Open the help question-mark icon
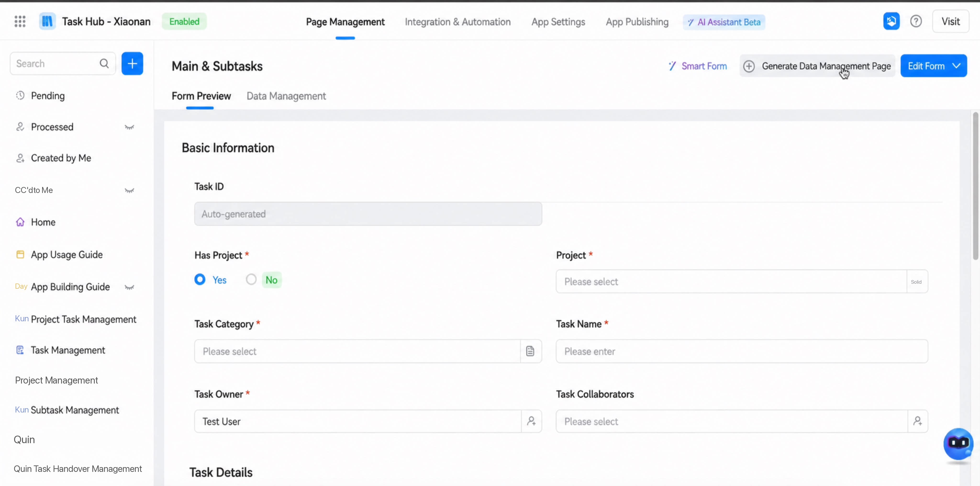Image resolution: width=980 pixels, height=486 pixels. pyautogui.click(x=916, y=21)
